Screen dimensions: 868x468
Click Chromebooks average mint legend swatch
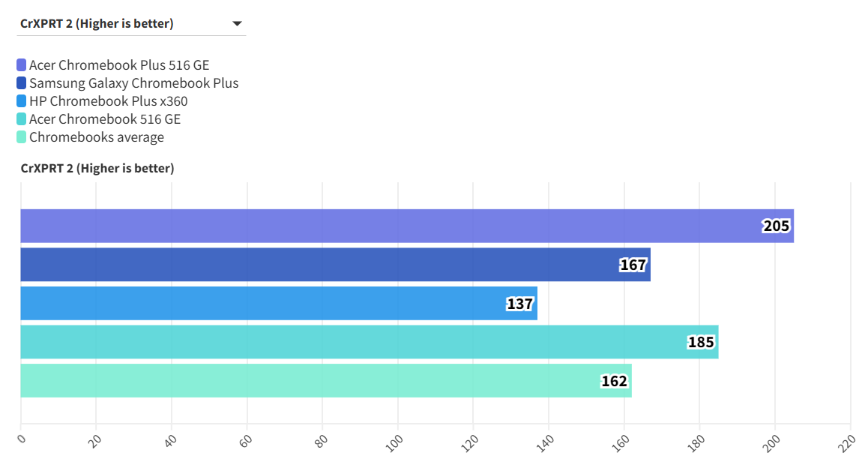[21, 137]
